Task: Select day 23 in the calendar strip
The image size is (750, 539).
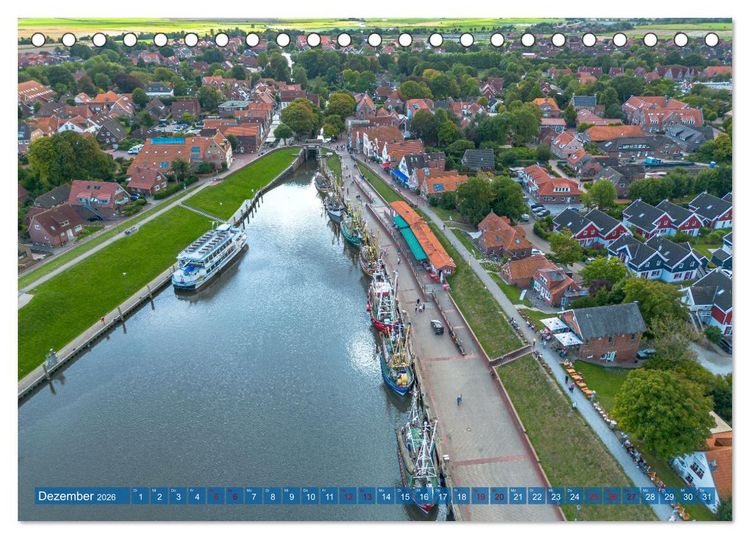Action: tap(556, 496)
